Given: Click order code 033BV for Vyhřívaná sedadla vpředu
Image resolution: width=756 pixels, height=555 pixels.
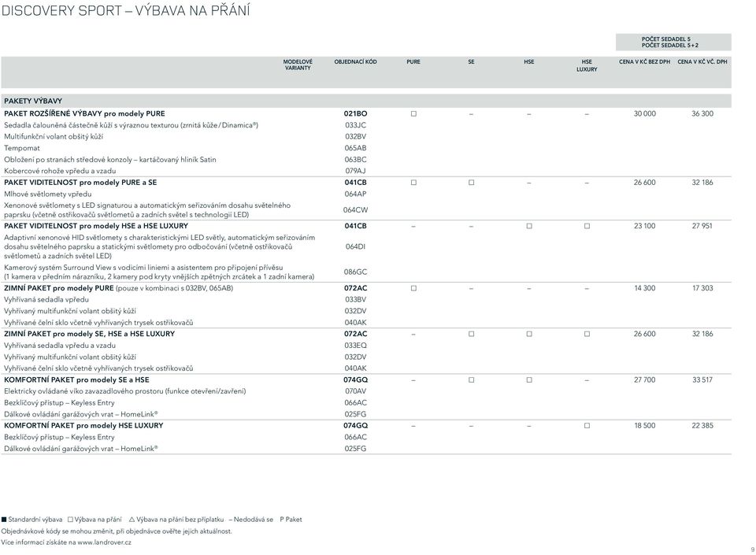Looking at the screenshot, I should tap(355, 300).
